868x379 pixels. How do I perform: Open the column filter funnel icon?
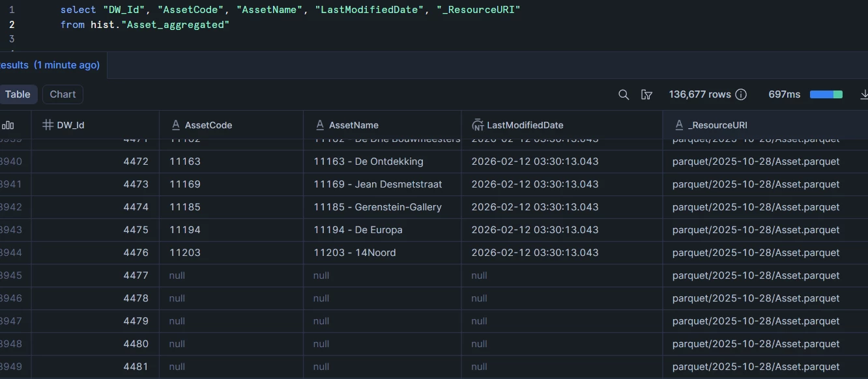pyautogui.click(x=646, y=94)
